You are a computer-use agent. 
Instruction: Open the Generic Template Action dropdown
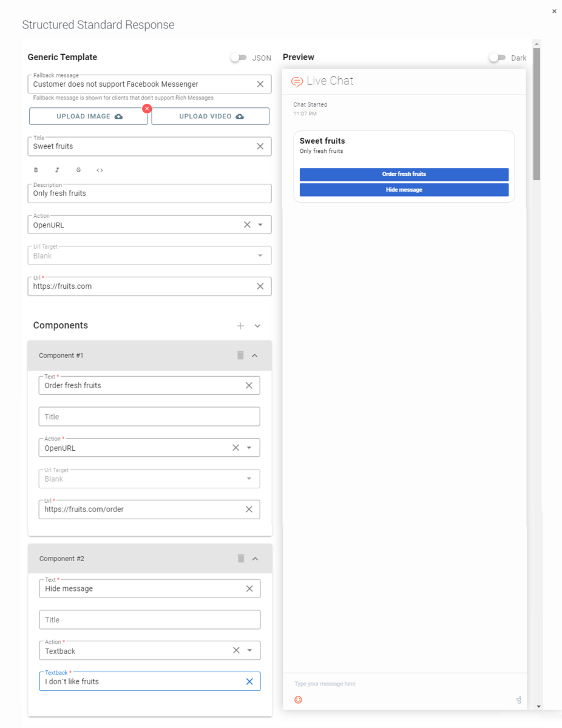(x=260, y=225)
